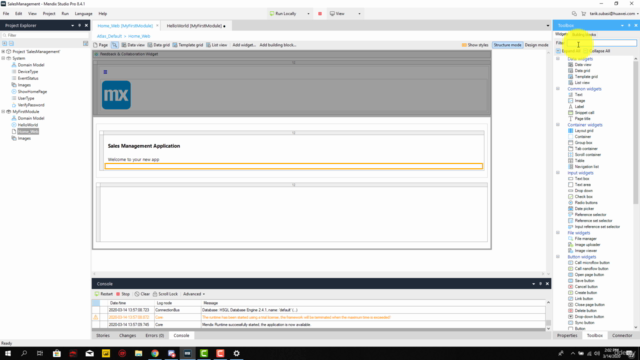Viewport: 640px width, 360px height.
Task: Click the red Stop app icon in top toolbar
Action: point(320,13)
